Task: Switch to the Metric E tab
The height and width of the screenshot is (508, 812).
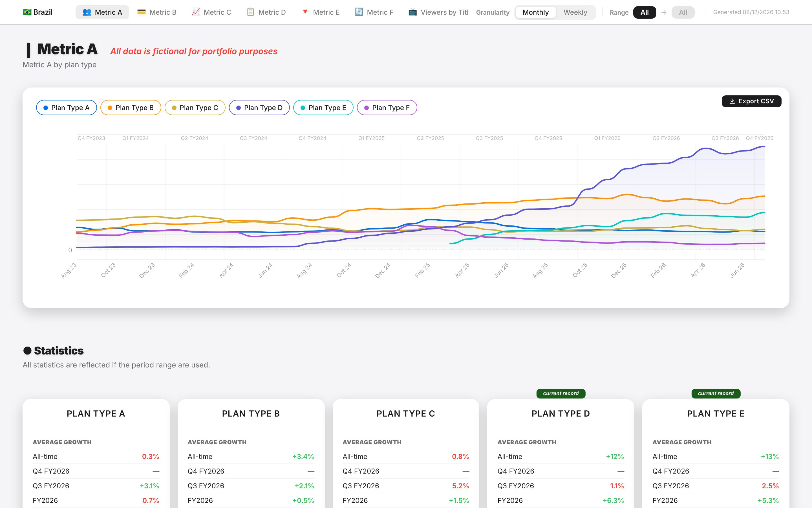Action: pyautogui.click(x=321, y=12)
